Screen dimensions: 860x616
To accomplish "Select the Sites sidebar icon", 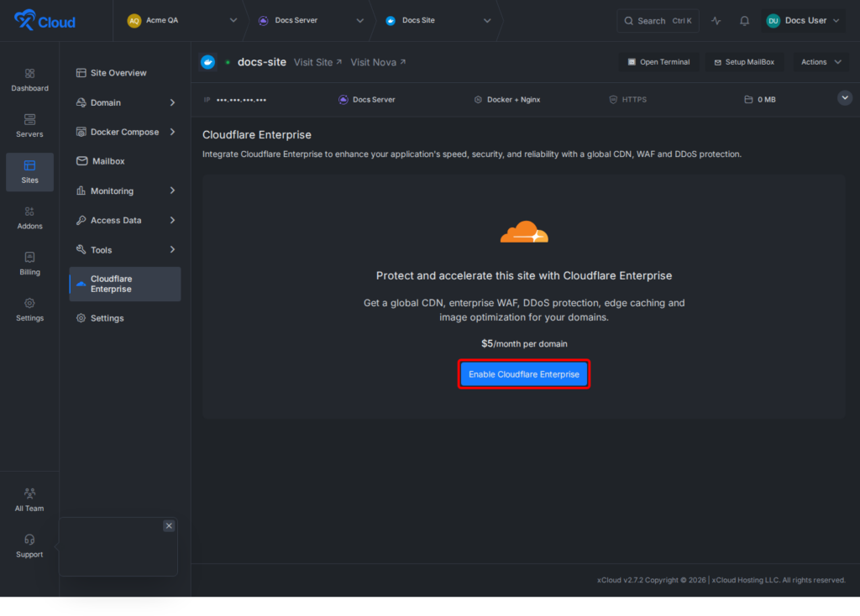I will pos(29,172).
